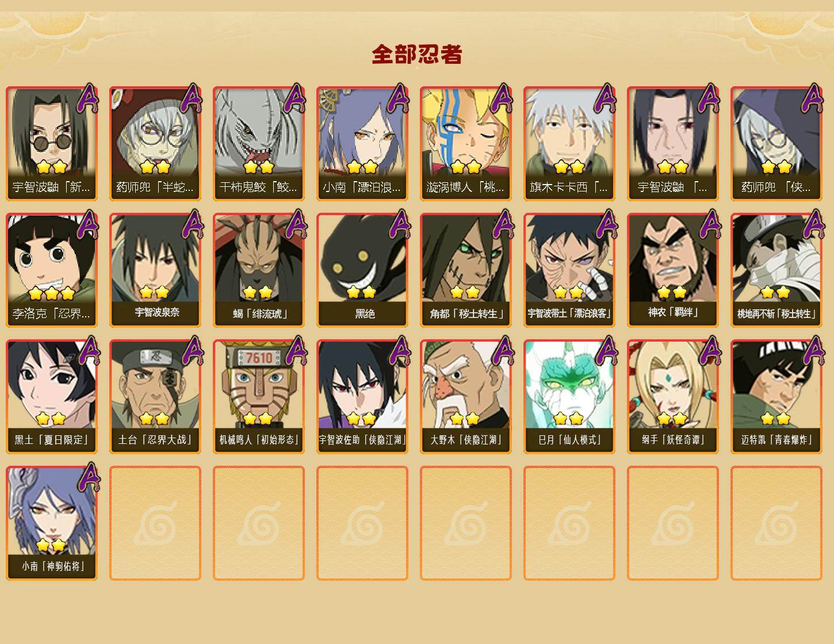Choose the 迈特凯「青春爆炸」 card
Viewport: 834px width, 644px height.
(x=776, y=396)
